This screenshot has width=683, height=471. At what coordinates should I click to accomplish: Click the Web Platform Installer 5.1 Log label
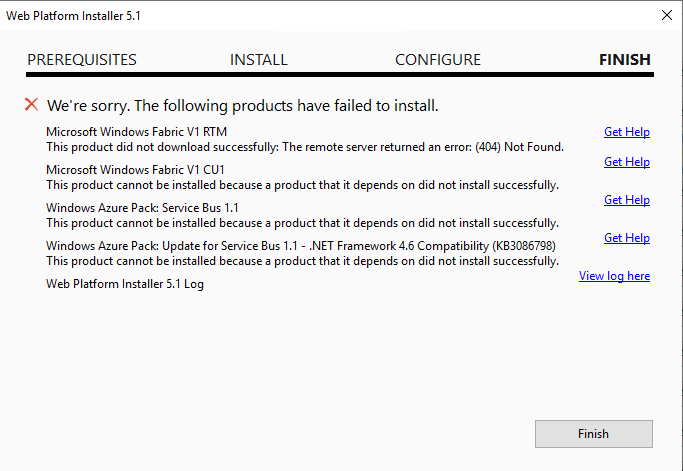click(125, 284)
